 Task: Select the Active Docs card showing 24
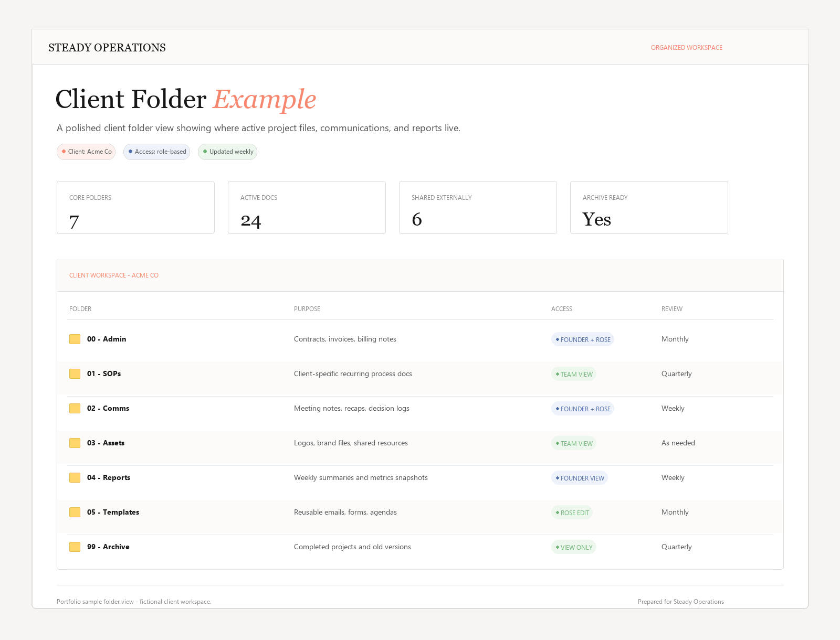(x=307, y=208)
